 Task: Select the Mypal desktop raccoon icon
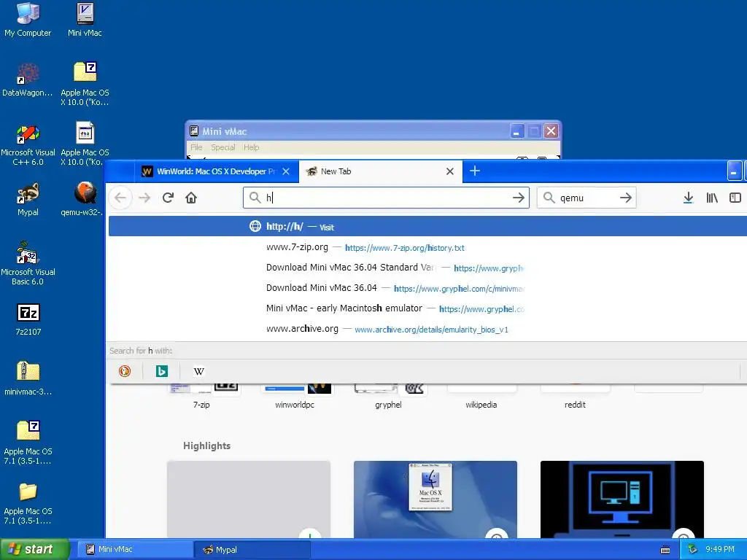(28, 200)
